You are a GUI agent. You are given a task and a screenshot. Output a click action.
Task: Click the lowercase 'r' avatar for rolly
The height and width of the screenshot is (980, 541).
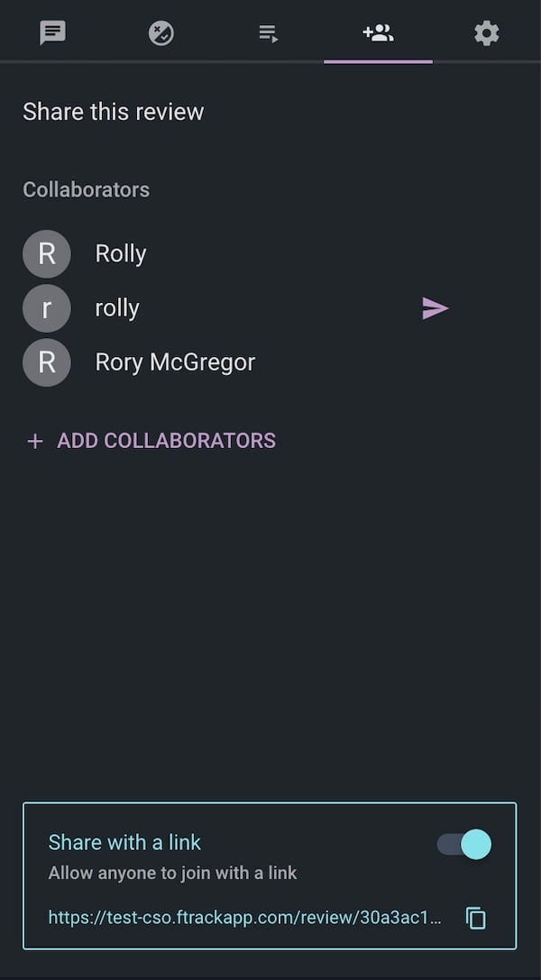pos(47,308)
